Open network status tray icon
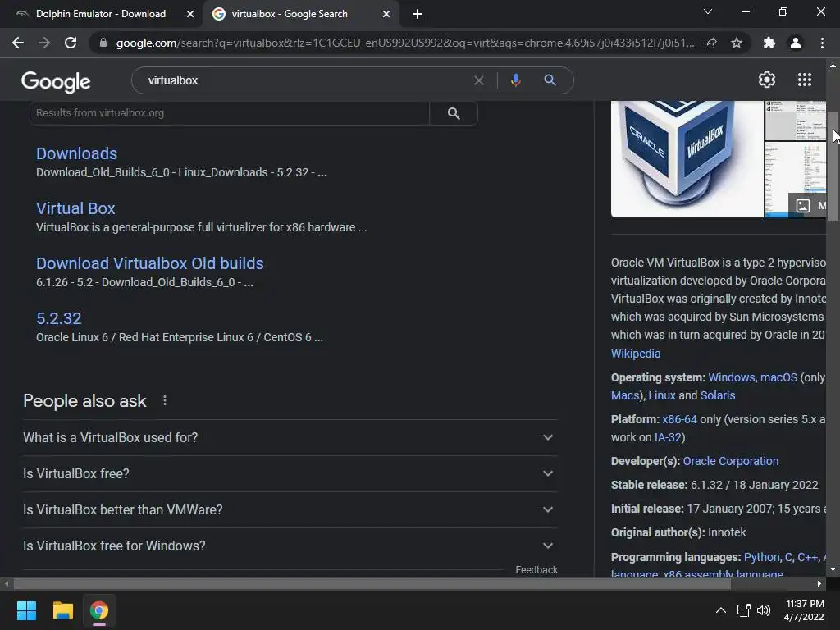Screen dimensions: 840x630 (x=743, y=610)
